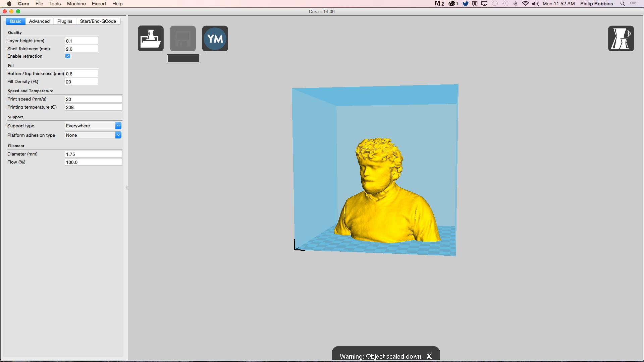Click the Bottom/Top thickness input field

tap(82, 74)
